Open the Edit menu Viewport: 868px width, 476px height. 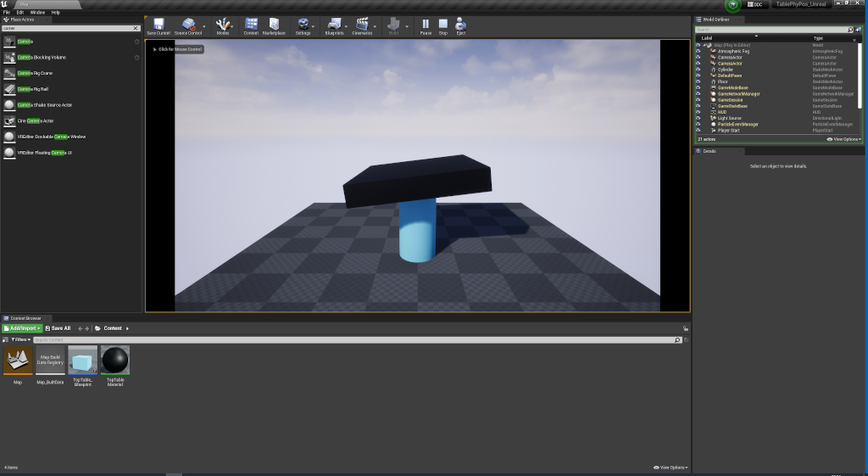pos(20,12)
